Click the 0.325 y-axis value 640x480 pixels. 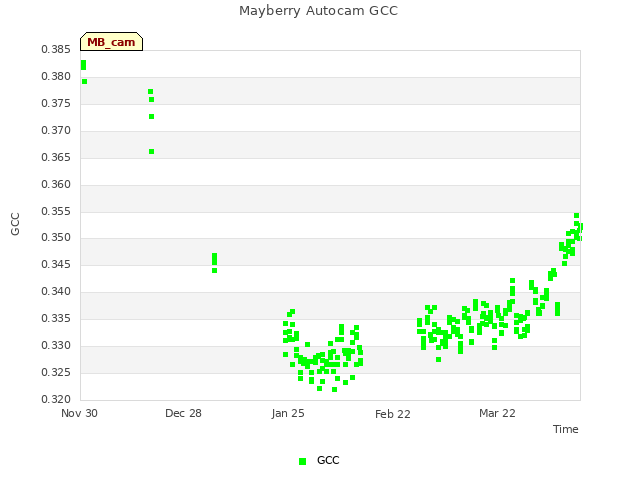(56, 373)
